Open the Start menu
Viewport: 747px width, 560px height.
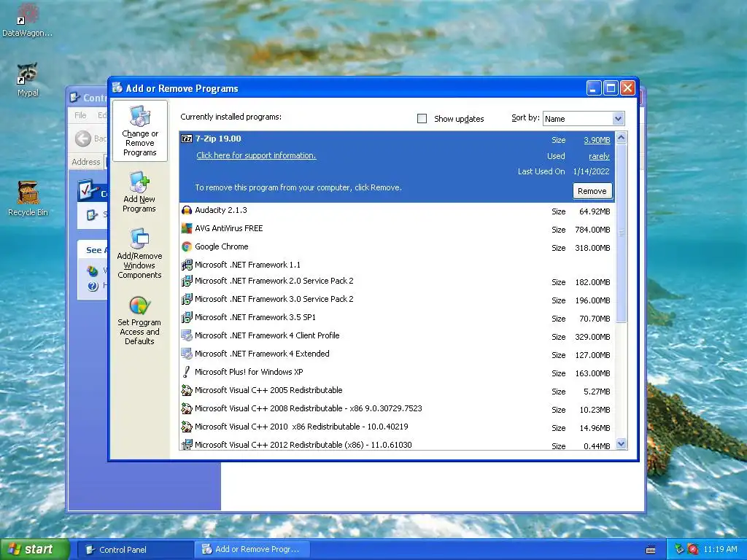34,550
